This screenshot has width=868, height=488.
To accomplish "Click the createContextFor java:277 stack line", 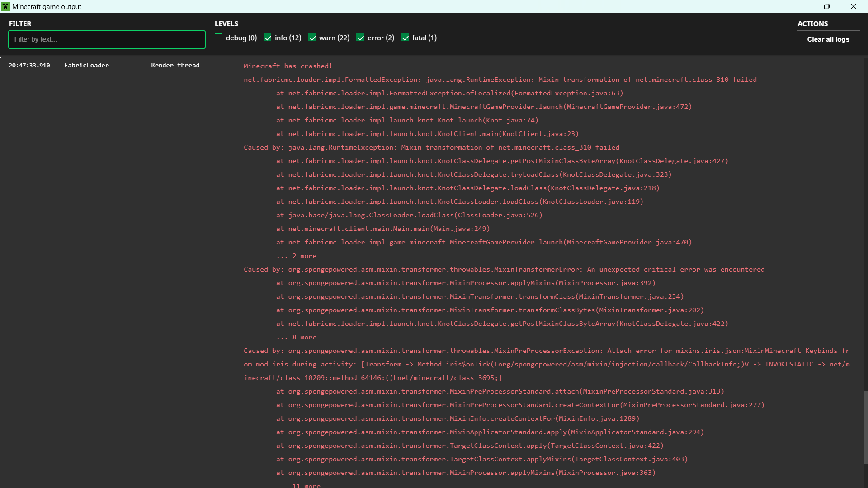I will tap(520, 405).
